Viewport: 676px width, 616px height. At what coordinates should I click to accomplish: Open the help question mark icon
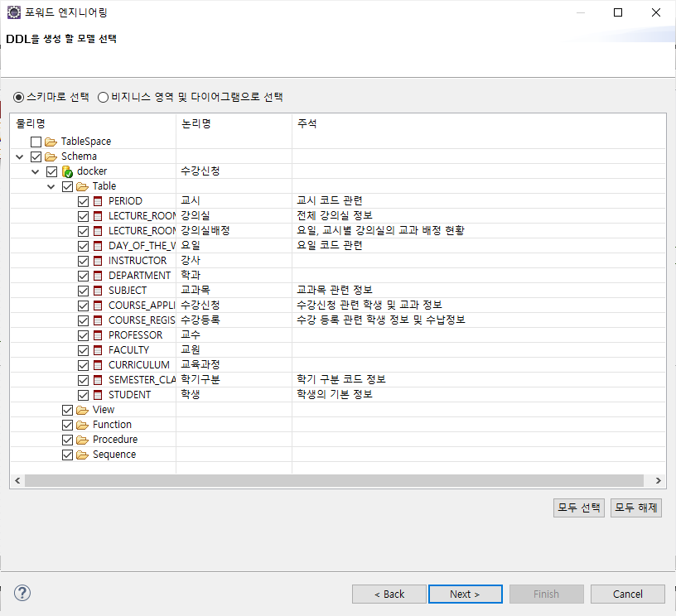pos(22,593)
